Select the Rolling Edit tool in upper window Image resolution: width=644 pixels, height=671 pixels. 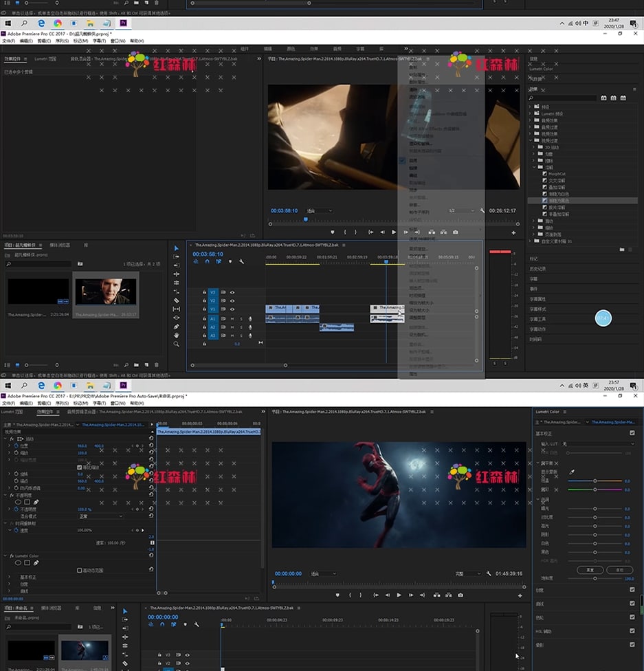(x=177, y=283)
